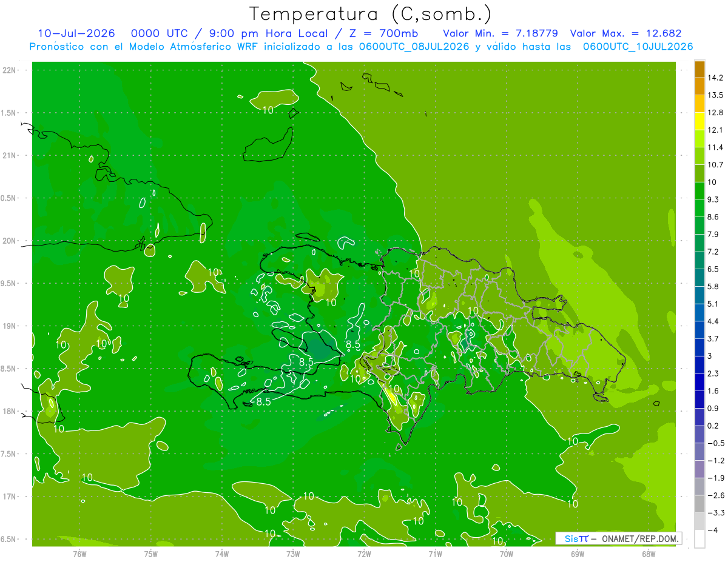This screenshot has width=728, height=562.
Task: Click the legend value "4.4"
Action: (x=713, y=321)
